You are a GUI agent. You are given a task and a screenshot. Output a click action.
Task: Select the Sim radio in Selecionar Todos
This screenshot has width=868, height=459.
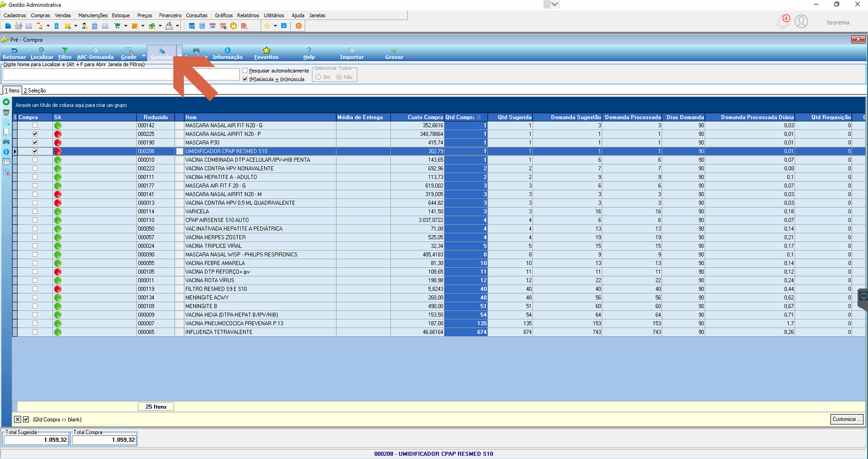click(318, 77)
